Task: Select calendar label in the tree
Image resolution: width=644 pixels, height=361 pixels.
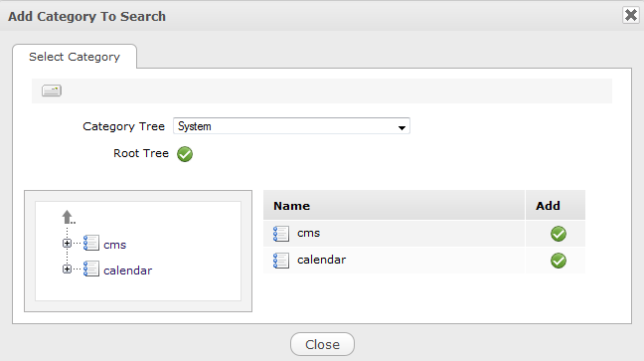Action: point(128,271)
